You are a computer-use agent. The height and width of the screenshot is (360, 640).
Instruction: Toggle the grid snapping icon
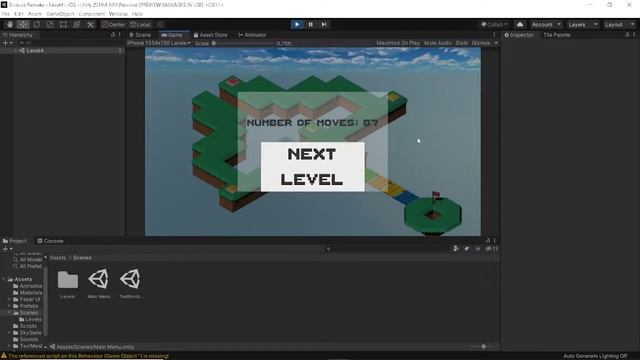160,24
